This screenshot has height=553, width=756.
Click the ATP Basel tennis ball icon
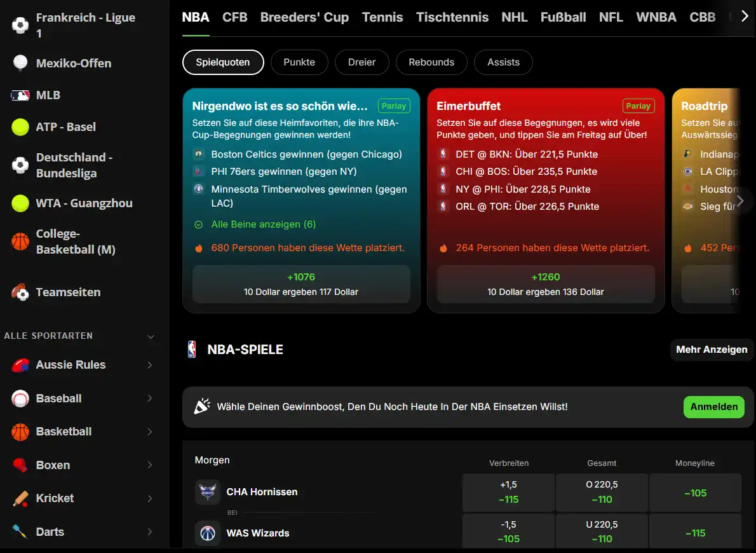pos(20,127)
